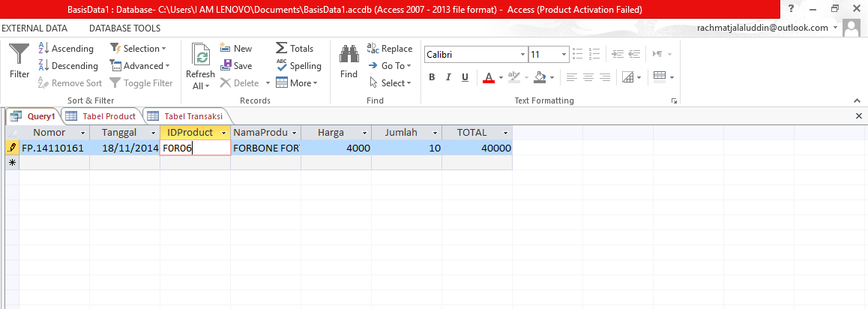
Task: Click the Gridlines icon
Action: click(x=627, y=77)
